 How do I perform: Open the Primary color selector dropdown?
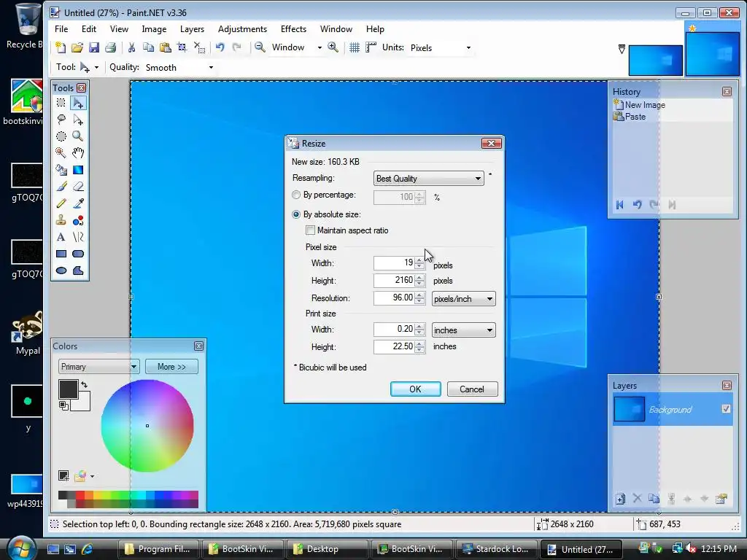98,367
